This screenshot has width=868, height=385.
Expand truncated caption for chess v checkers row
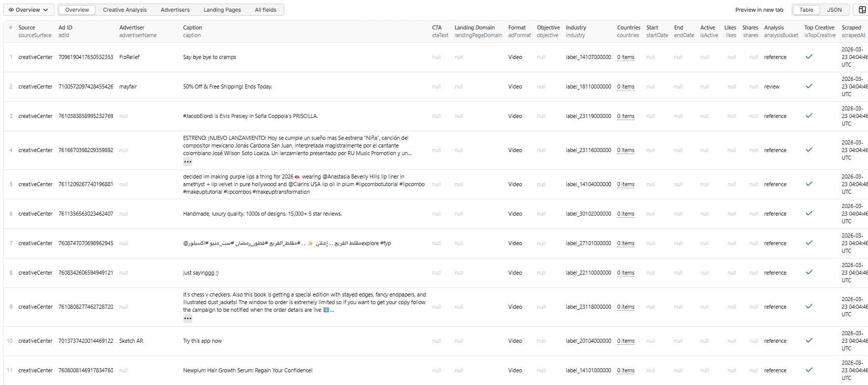[188, 318]
